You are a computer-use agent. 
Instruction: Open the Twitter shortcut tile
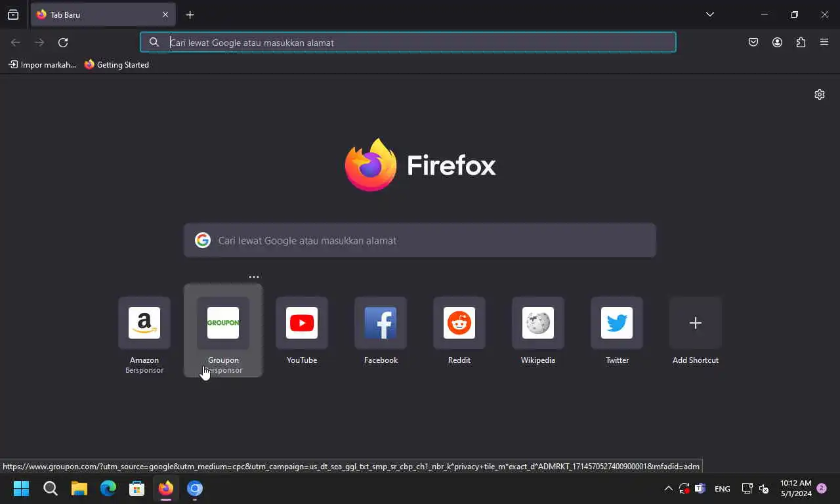(x=617, y=323)
